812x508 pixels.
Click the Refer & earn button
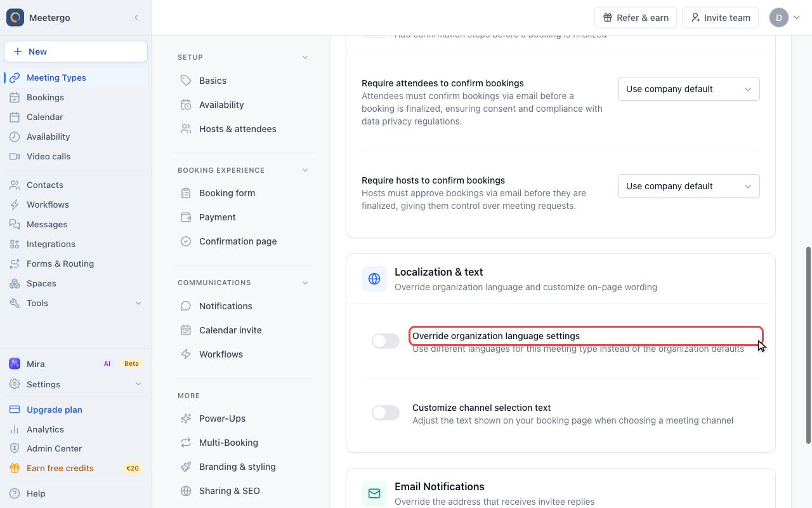pos(636,18)
